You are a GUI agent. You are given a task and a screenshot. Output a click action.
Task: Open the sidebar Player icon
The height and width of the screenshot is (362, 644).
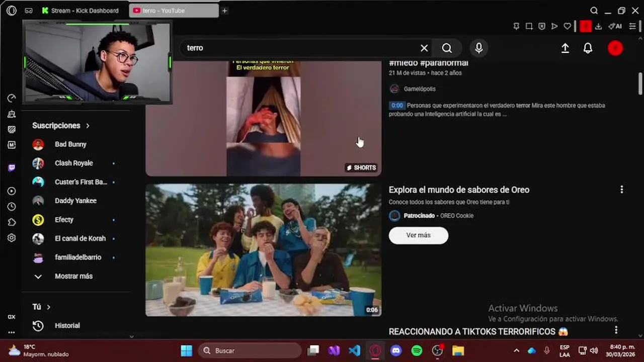pos(12,191)
